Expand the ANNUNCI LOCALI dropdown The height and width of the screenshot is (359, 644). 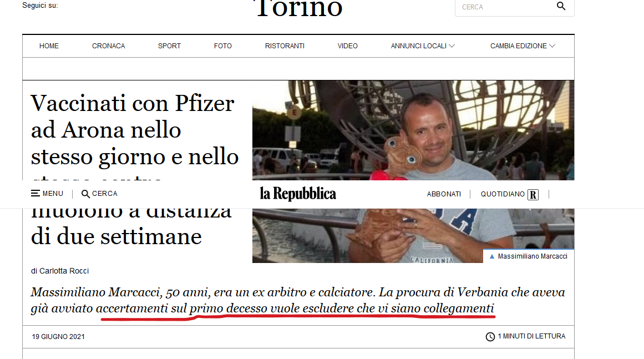(x=423, y=46)
